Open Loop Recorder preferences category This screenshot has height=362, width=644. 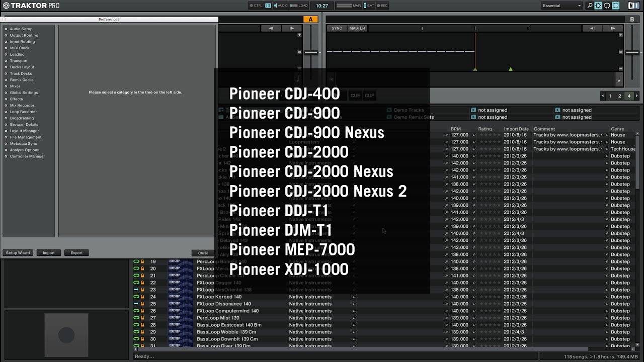(24, 112)
